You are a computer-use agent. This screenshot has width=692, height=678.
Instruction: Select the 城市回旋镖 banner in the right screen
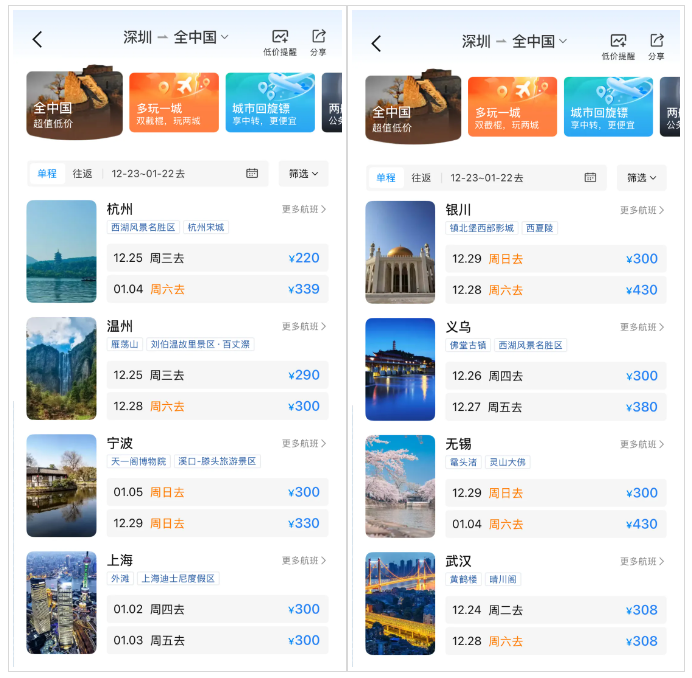point(608,107)
